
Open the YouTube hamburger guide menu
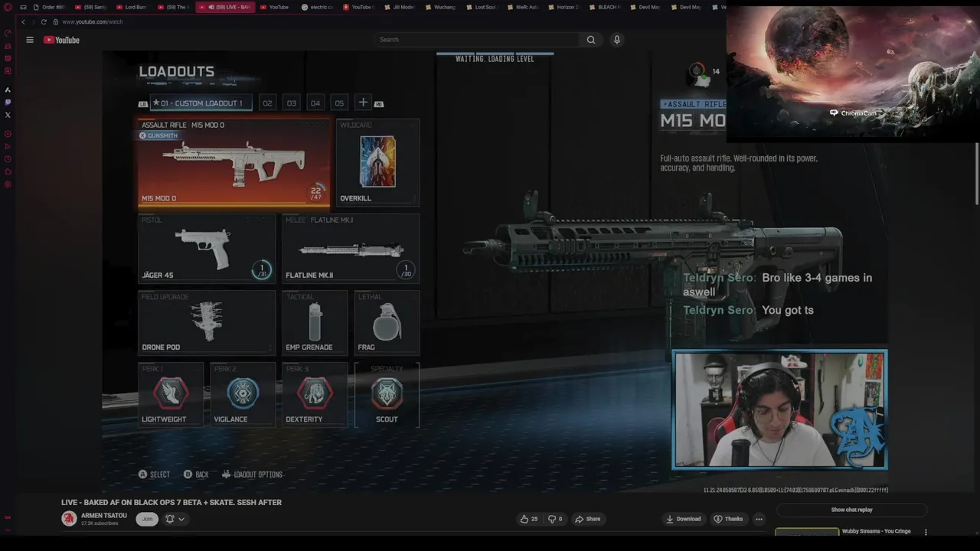coord(30,40)
